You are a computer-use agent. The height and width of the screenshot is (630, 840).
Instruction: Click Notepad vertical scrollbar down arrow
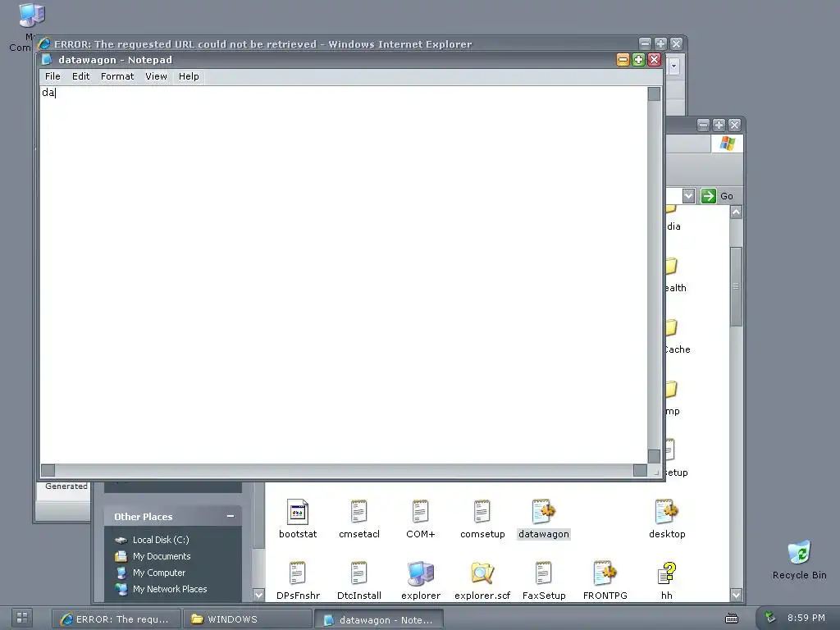point(654,456)
